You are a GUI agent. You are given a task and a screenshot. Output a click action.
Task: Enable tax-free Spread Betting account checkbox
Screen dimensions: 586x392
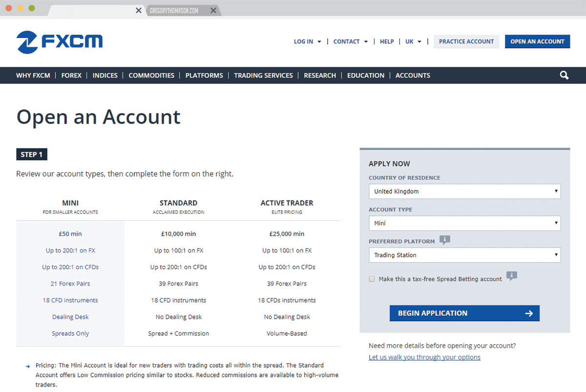(x=372, y=279)
